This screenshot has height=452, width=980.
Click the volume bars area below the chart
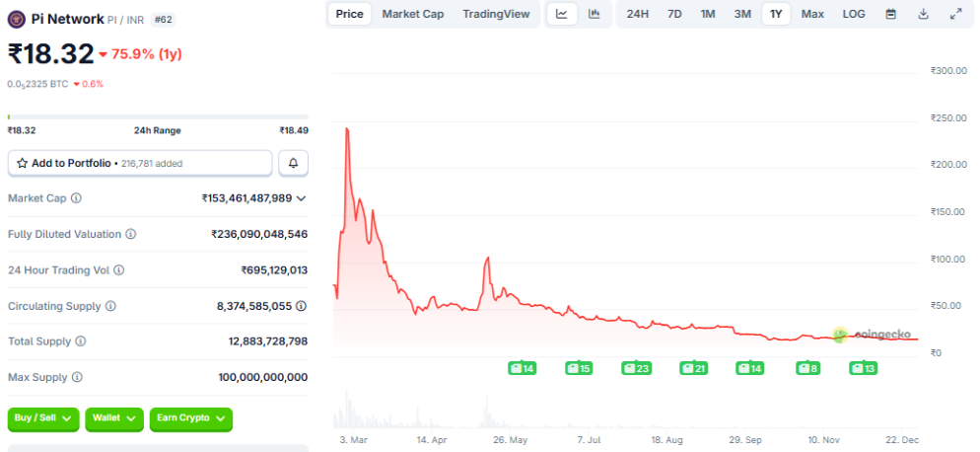point(625,410)
